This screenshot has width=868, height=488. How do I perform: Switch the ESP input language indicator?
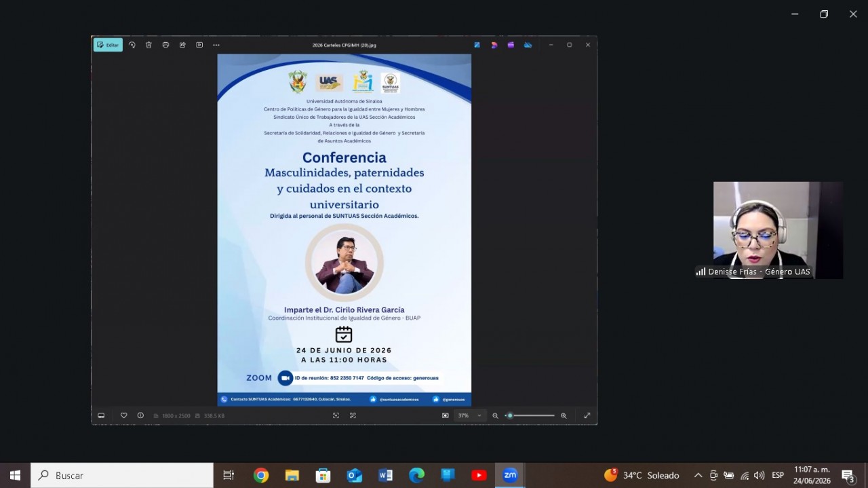778,475
